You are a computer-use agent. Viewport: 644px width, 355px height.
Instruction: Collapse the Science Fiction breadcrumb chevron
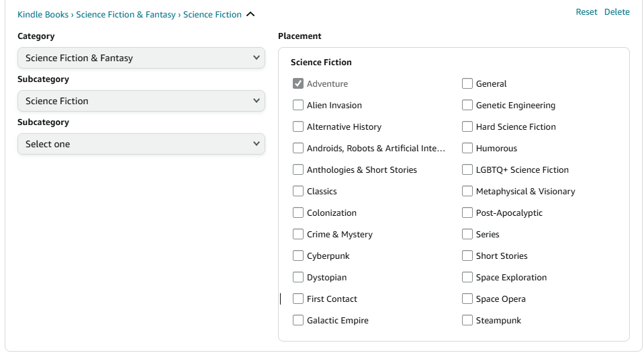tap(250, 14)
